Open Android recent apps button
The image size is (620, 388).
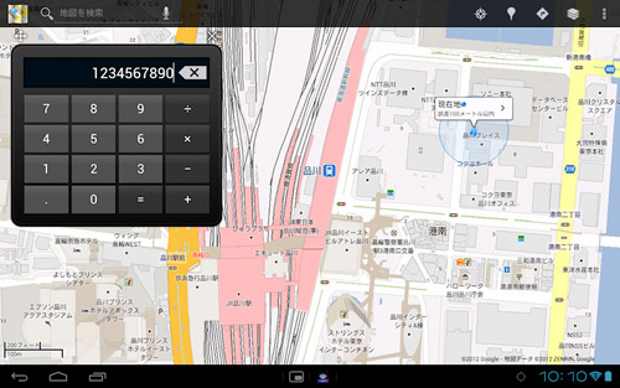coord(97,377)
